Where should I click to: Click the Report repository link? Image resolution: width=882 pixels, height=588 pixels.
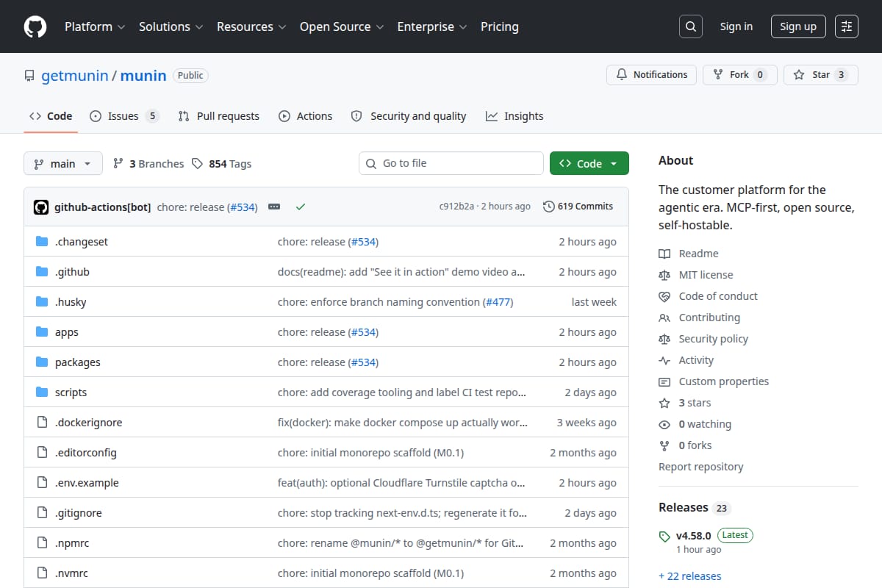pos(700,467)
